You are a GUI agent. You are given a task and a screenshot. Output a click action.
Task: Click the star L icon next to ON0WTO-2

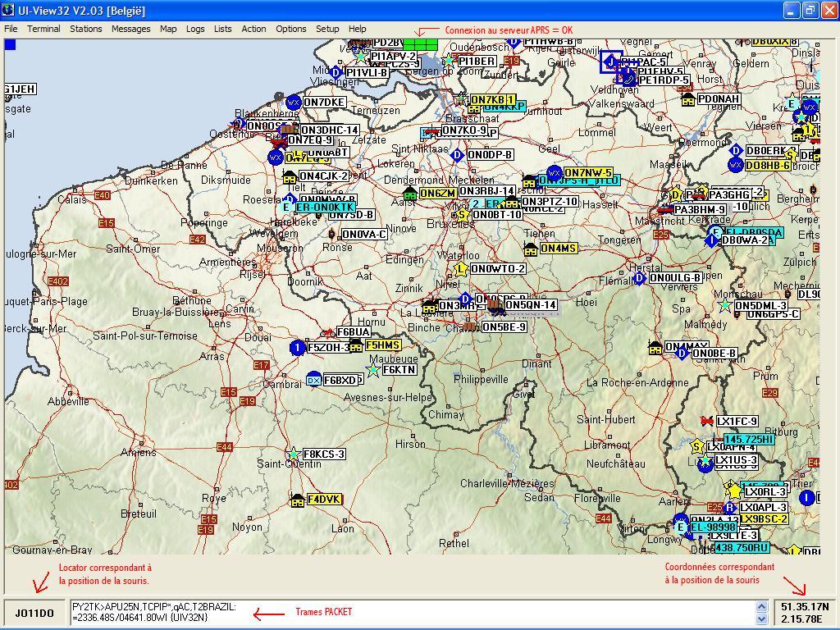(x=460, y=268)
